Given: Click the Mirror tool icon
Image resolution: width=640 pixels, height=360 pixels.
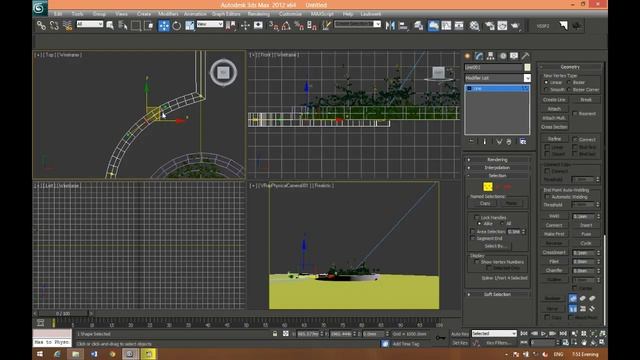Looking at the screenshot, I should [x=390, y=26].
